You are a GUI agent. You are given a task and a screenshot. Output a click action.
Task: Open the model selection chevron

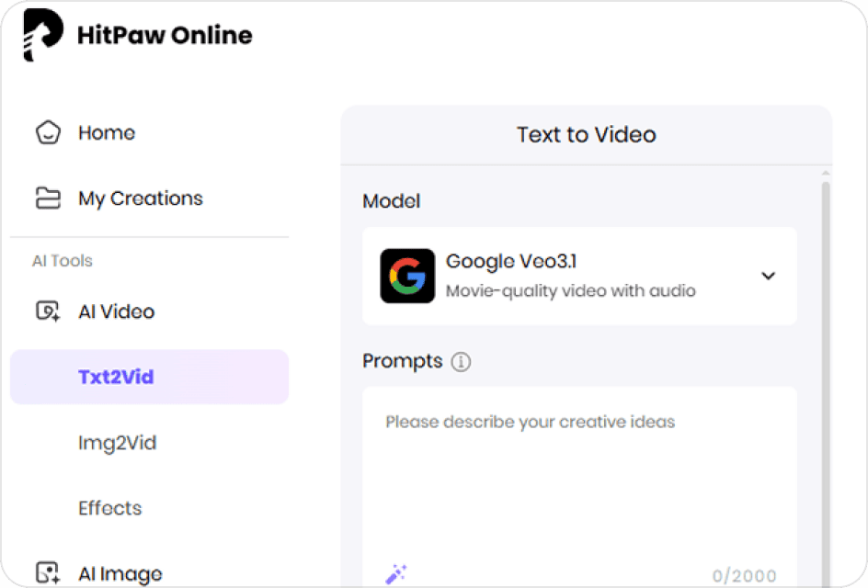(x=769, y=276)
